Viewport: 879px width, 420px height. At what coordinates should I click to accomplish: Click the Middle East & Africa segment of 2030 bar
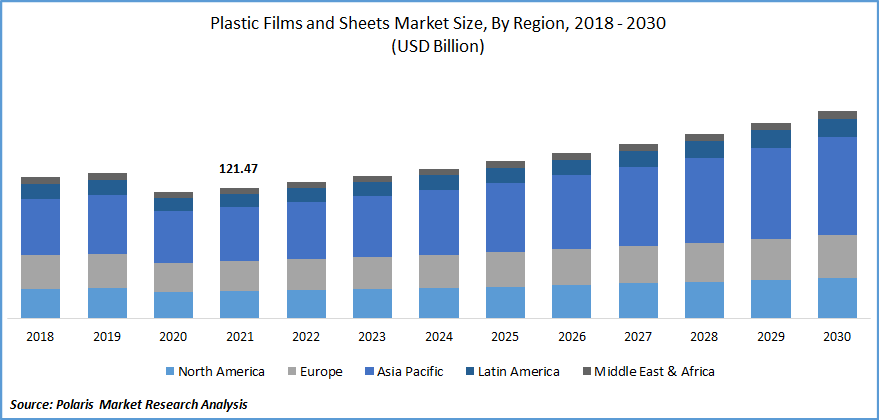pyautogui.click(x=838, y=115)
